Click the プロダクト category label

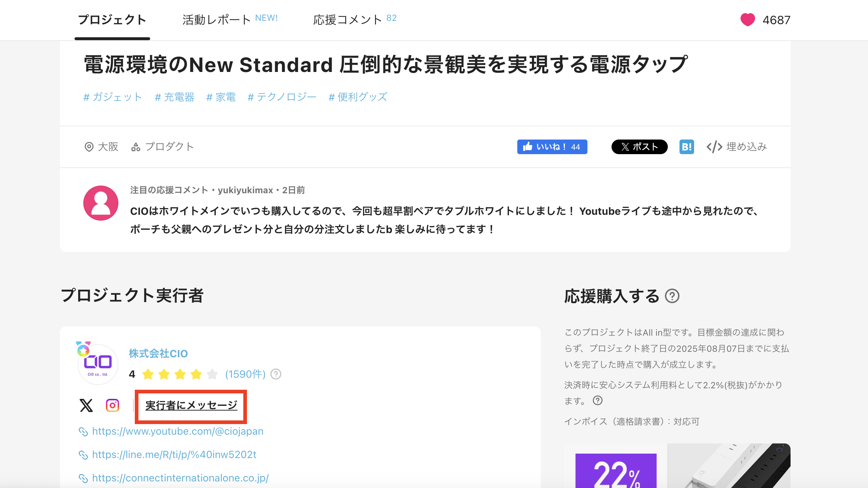point(170,147)
